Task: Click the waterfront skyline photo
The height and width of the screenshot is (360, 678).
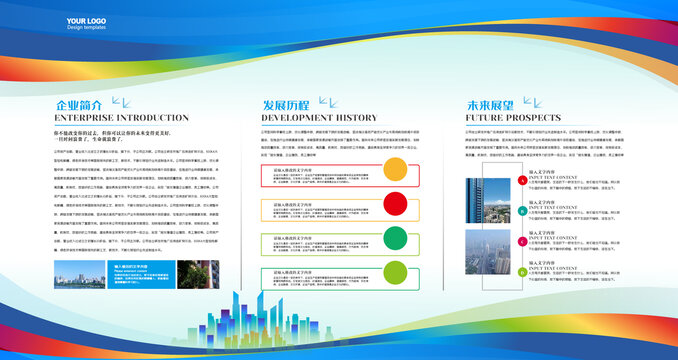Action: pyautogui.click(x=80, y=274)
